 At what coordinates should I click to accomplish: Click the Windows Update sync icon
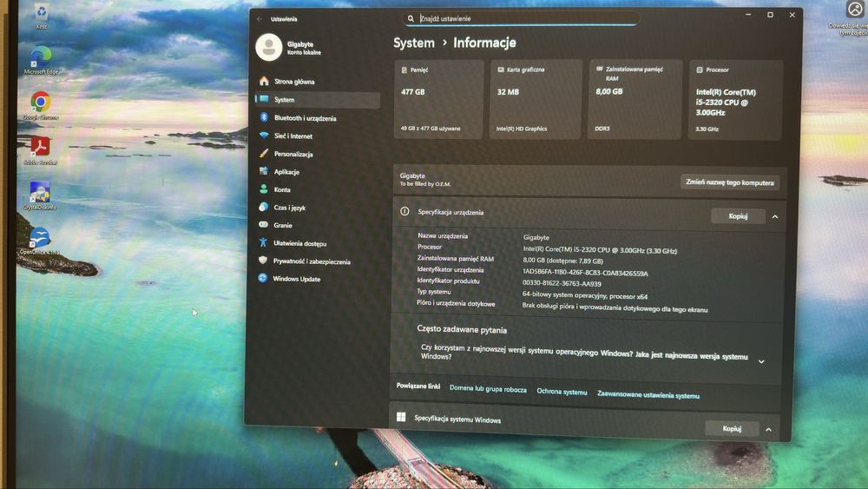[x=262, y=278]
